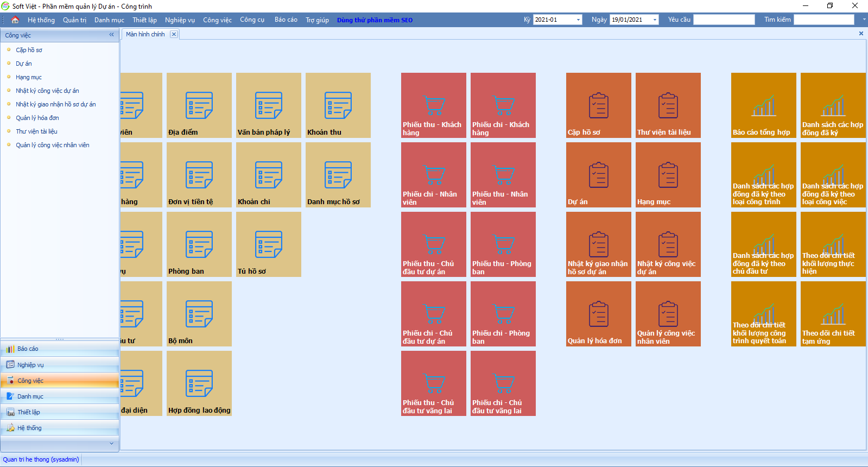Open the Hợp đồng lao động tile
The height and width of the screenshot is (467, 868).
tap(199, 383)
